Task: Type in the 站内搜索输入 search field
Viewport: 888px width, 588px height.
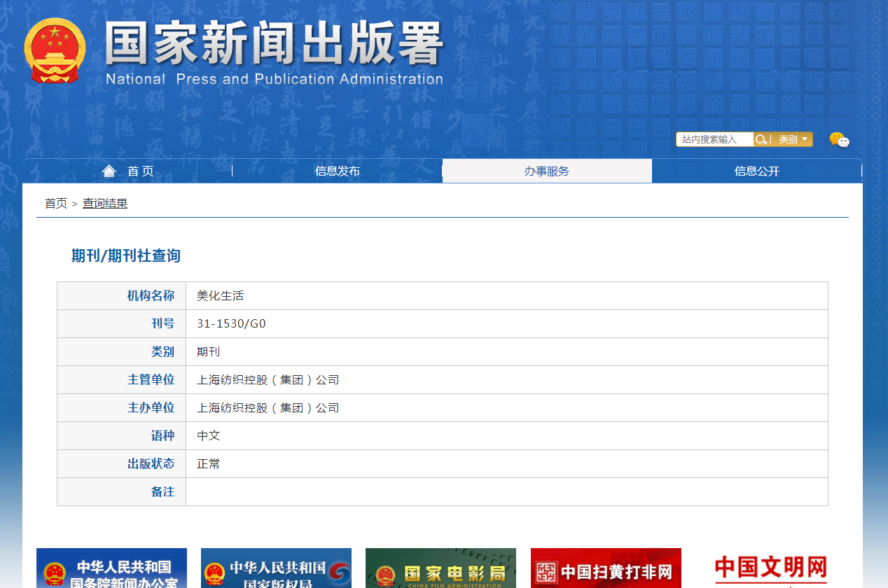Action: point(714,139)
